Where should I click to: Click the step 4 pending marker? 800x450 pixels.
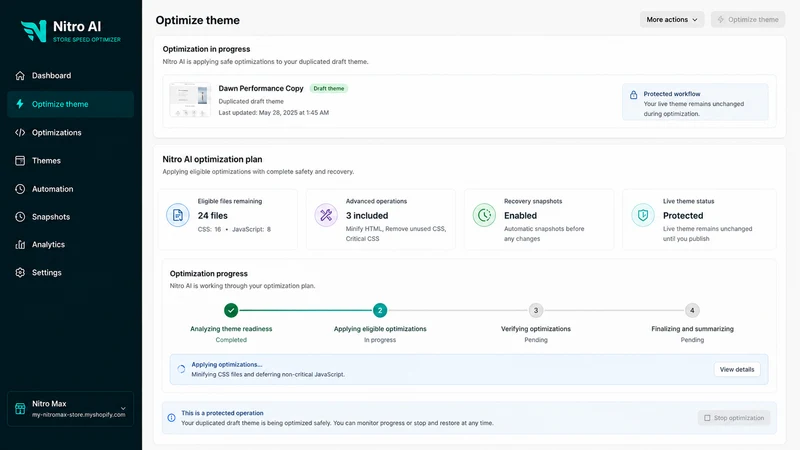tap(692, 310)
